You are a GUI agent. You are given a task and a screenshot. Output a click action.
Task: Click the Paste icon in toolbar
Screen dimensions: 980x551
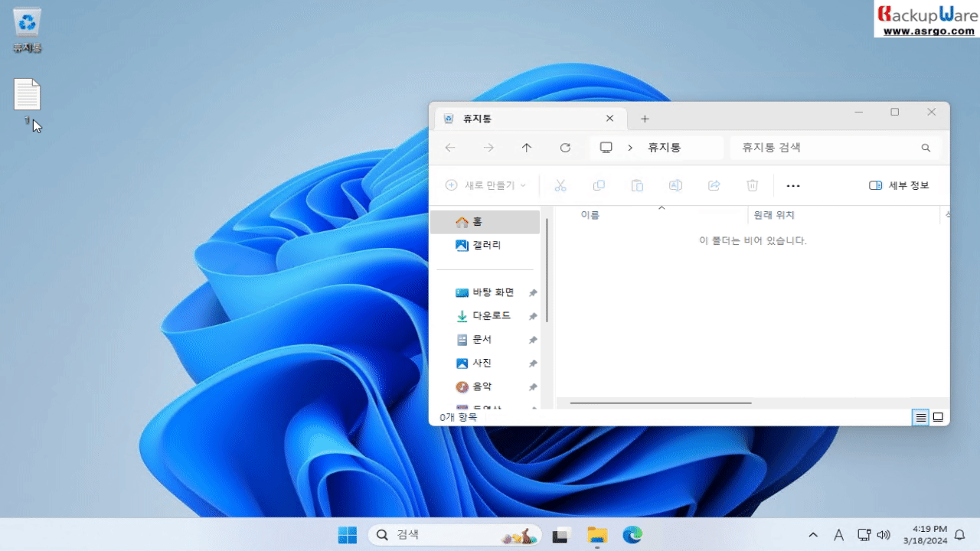pos(637,185)
